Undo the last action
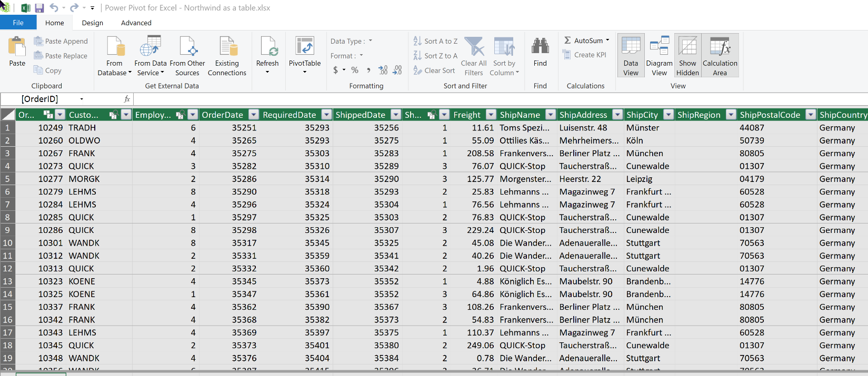The image size is (868, 376). click(x=54, y=8)
